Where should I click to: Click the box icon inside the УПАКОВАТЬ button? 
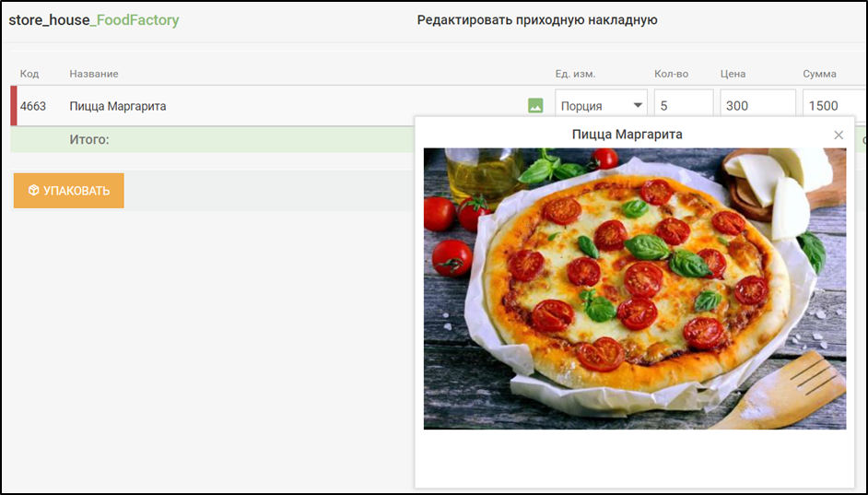pyautogui.click(x=33, y=191)
